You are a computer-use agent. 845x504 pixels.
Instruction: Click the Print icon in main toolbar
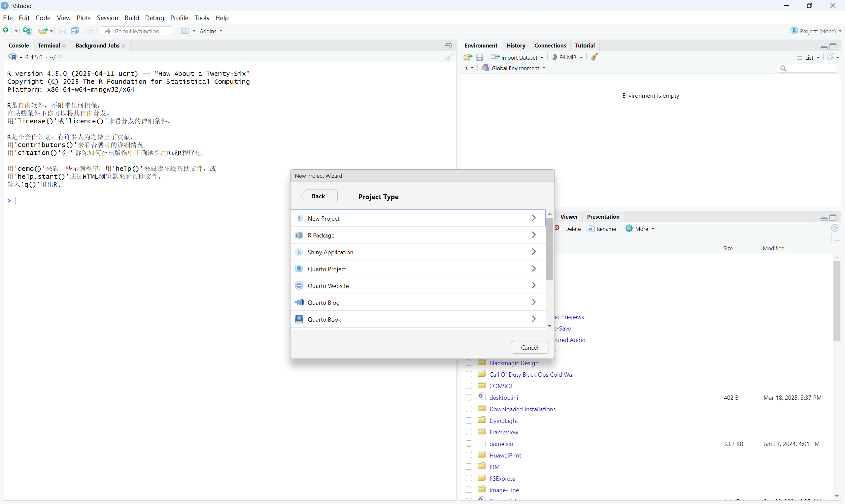click(90, 31)
